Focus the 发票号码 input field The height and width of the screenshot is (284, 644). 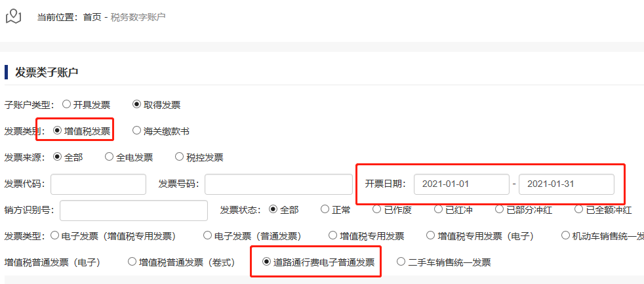click(x=279, y=184)
